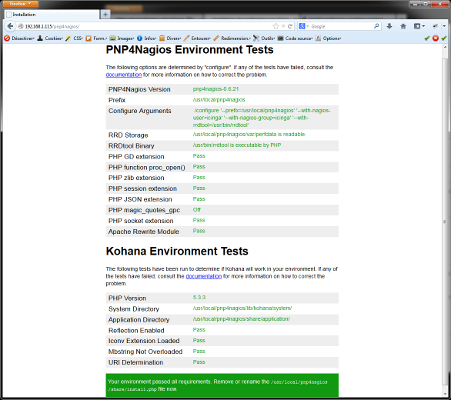Open a new tab with the plus button
The image size is (451, 400).
[105, 14]
